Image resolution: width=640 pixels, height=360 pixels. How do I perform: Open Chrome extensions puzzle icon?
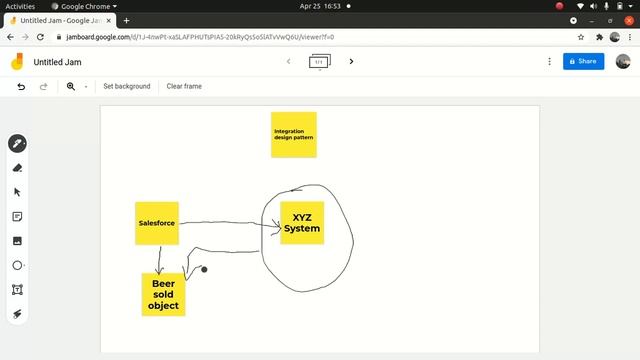click(x=599, y=37)
